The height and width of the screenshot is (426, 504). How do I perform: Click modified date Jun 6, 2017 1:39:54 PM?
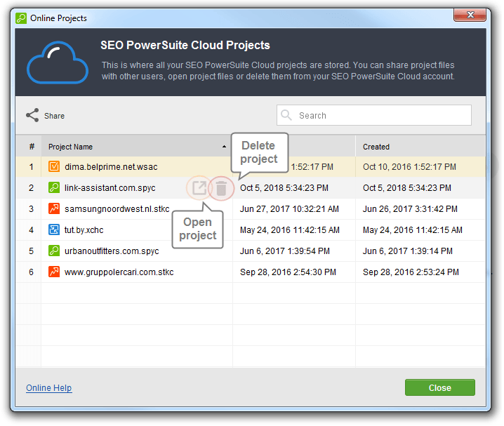[285, 251]
